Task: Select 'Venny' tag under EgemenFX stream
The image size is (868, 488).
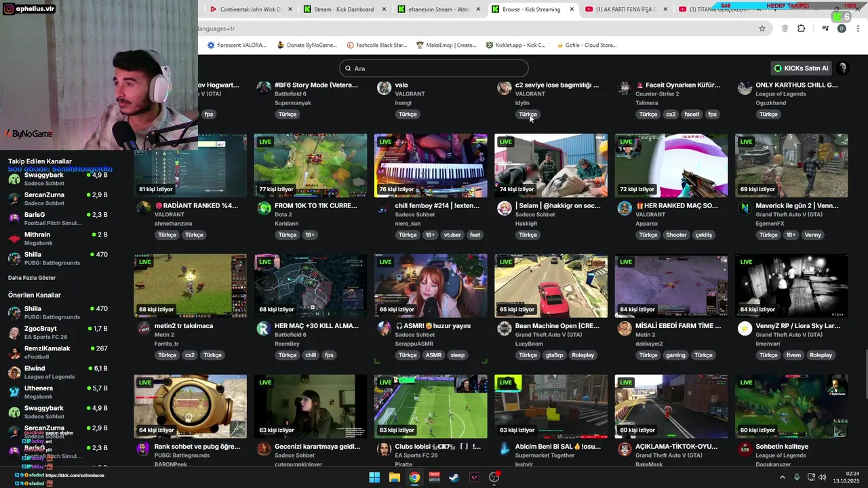Action: (812, 235)
